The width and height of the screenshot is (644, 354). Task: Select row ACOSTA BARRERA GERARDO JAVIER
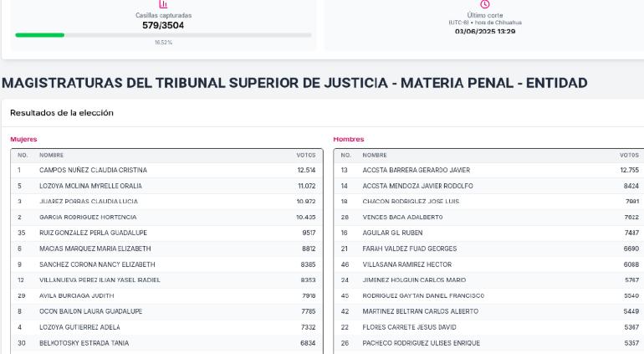pos(489,170)
